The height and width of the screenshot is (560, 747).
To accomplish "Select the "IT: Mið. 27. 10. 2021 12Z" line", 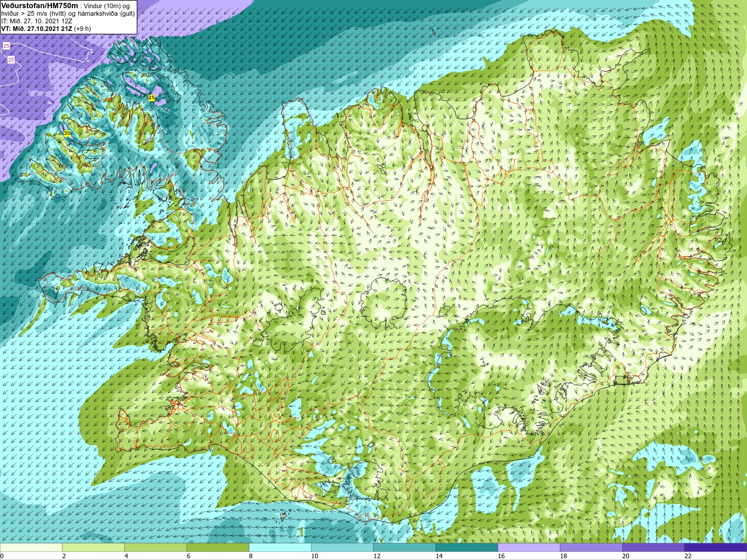I will (x=37, y=21).
